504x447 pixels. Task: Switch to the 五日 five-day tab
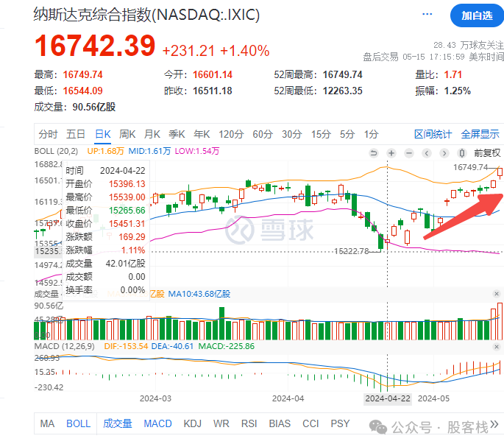(76, 134)
